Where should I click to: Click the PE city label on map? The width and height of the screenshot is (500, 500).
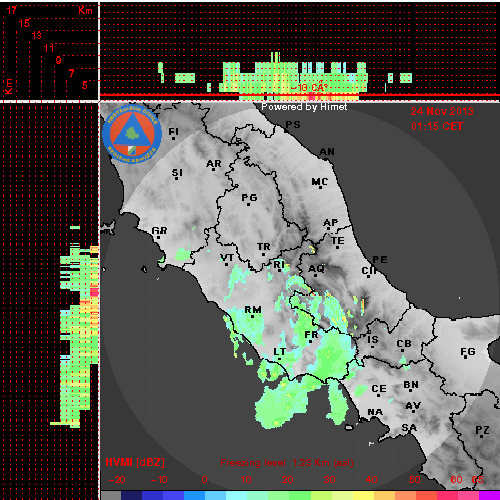(x=380, y=259)
